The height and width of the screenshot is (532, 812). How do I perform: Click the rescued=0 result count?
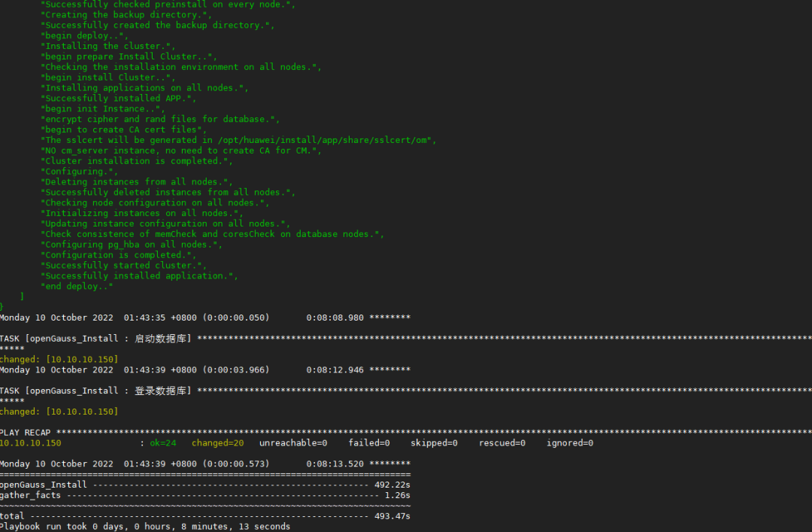[x=501, y=442]
